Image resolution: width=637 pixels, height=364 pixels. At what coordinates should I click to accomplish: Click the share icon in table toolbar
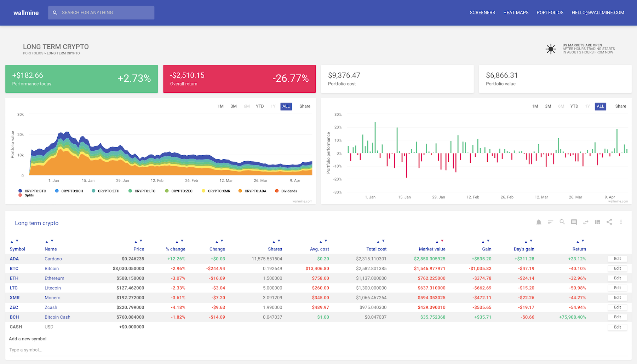[609, 222]
